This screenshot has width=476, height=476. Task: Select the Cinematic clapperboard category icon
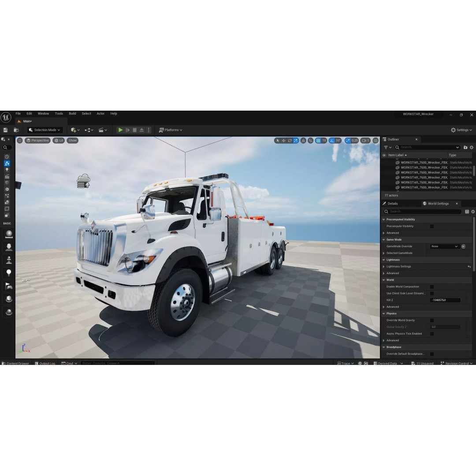pyautogui.click(x=7, y=176)
